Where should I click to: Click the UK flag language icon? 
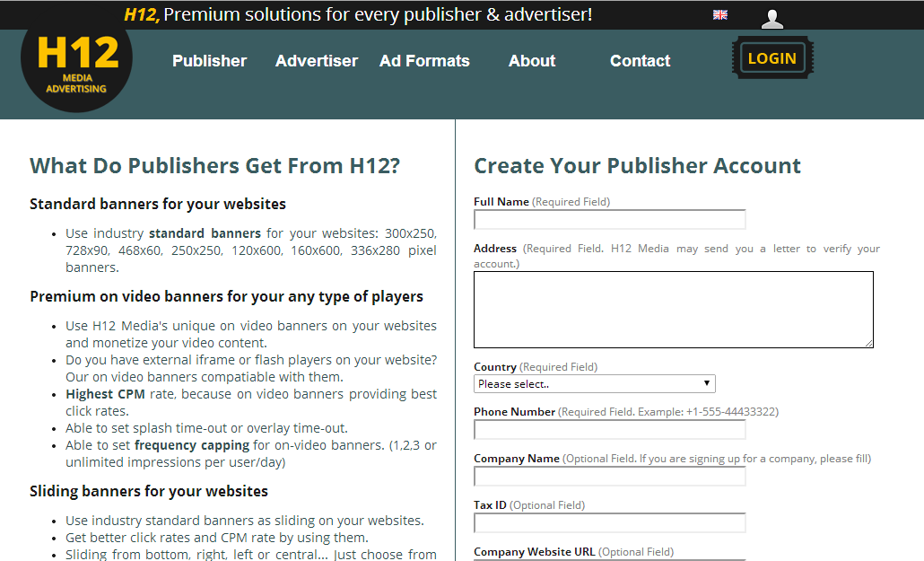(x=719, y=14)
